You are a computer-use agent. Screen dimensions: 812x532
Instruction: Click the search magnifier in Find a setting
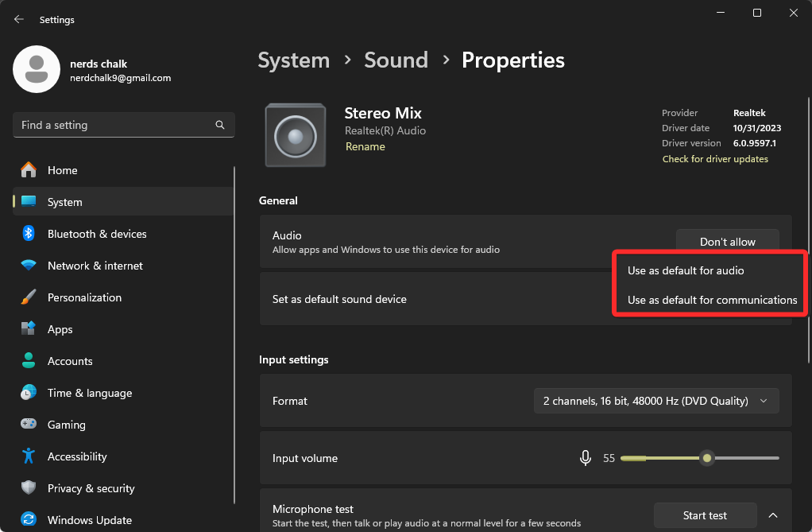pos(219,125)
